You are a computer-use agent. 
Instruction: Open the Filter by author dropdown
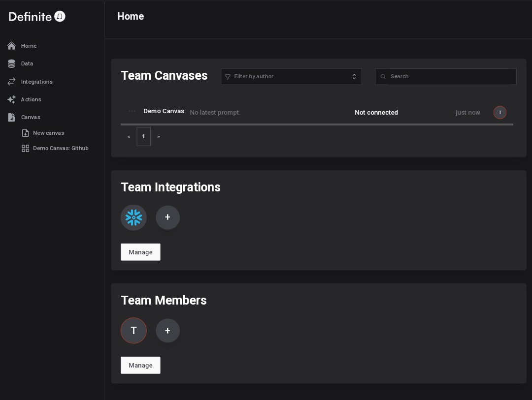pos(291,77)
